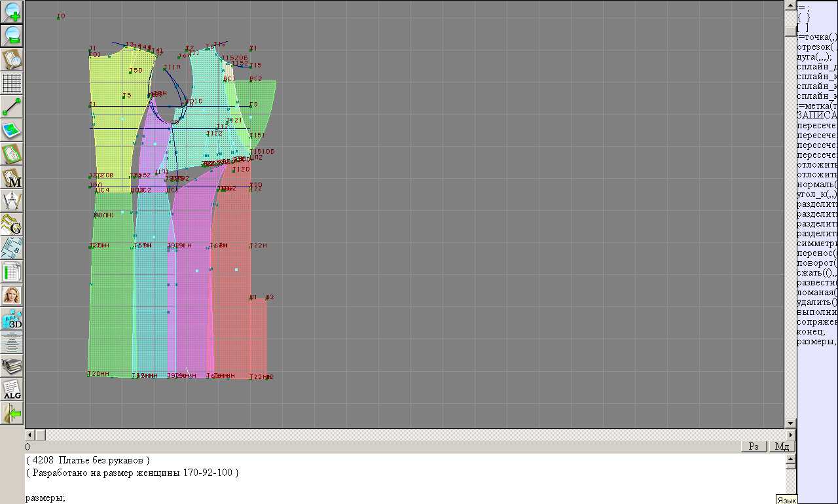Click the zoom out magnifier icon
The width and height of the screenshot is (838, 504).
12,35
